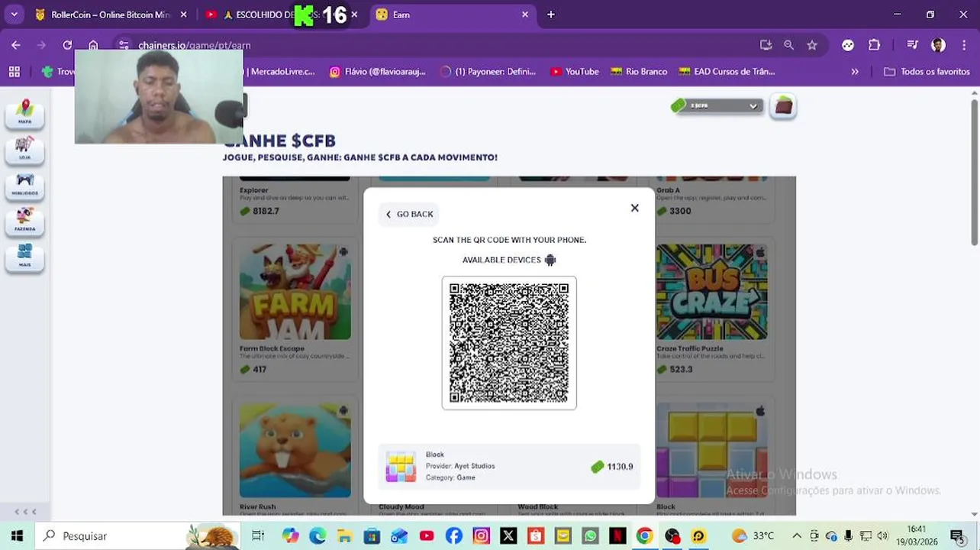Viewport: 980px width, 550px height.
Task: Open the Bus Craze game thumbnail
Action: pyautogui.click(x=712, y=292)
